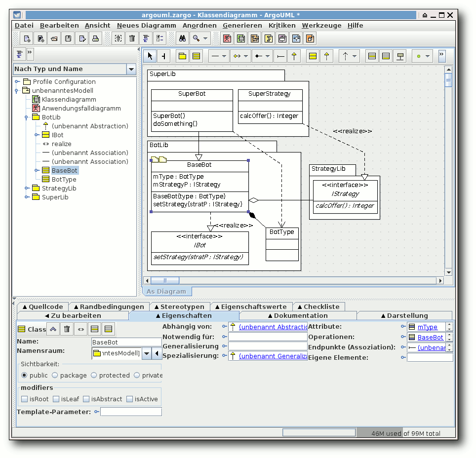Choose the new Package tool
Viewport: 476px width, 458px height.
(x=182, y=56)
